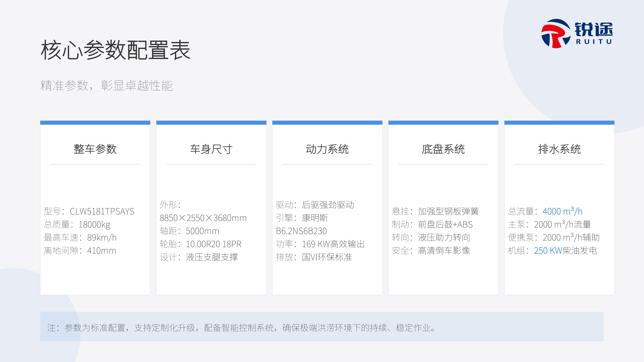Select the line 安全：高清倒车影像
Screen dimensions: 644x362
click(431, 251)
